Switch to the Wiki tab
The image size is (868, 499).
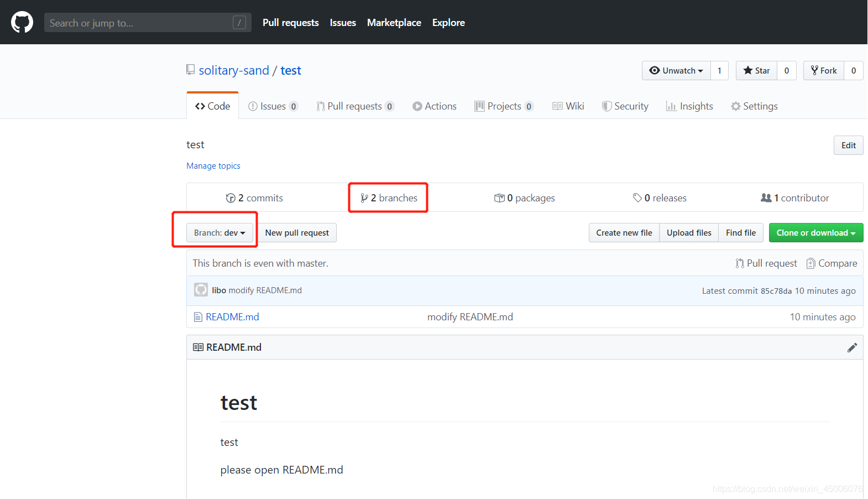(x=568, y=106)
